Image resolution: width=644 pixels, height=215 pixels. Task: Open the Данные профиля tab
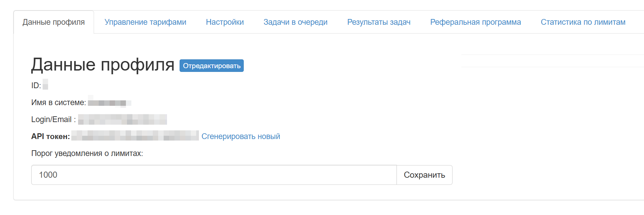click(x=54, y=22)
